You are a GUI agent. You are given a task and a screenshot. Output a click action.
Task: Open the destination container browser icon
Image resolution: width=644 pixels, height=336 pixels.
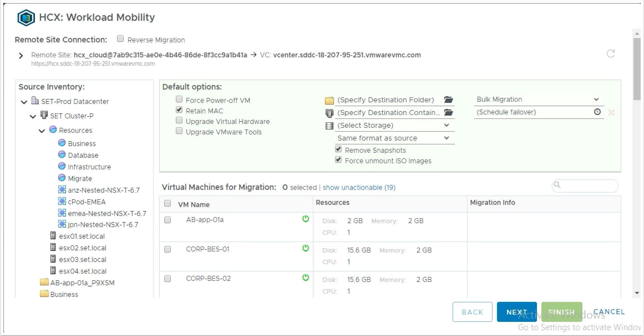coord(448,112)
